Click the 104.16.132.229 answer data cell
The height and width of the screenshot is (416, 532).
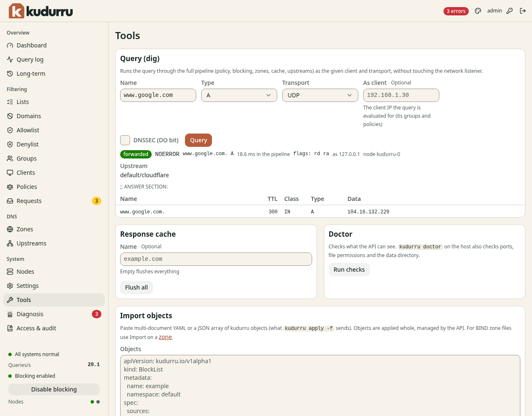[x=368, y=212]
